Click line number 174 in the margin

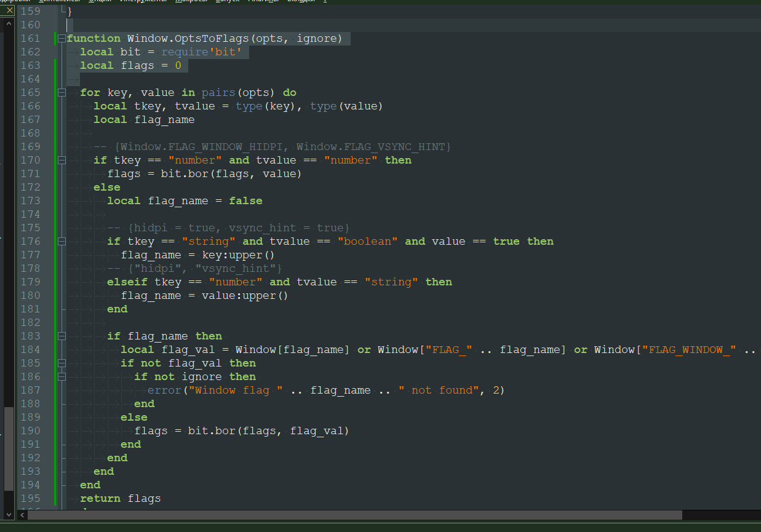30,214
